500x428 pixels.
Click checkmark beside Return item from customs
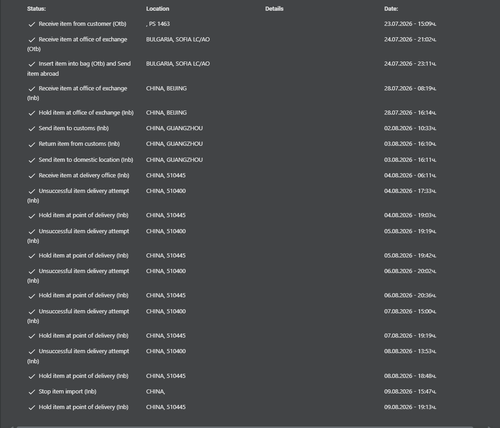[x=32, y=144]
